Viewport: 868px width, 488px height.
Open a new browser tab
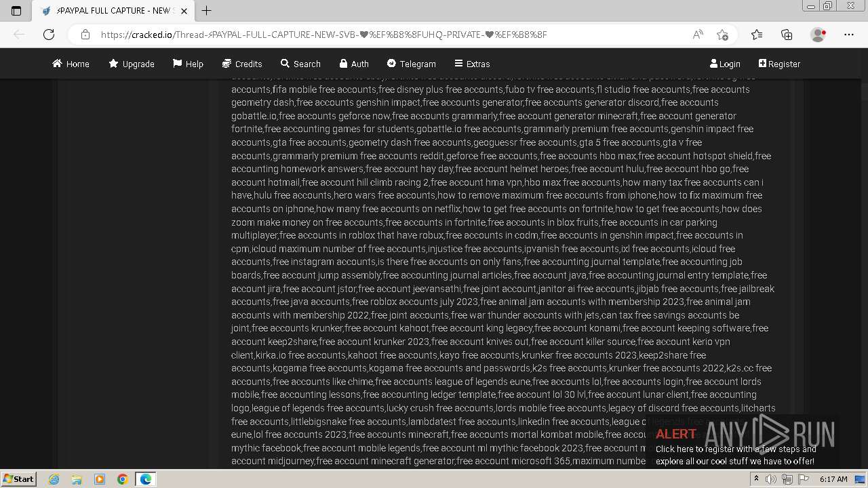coord(207,10)
